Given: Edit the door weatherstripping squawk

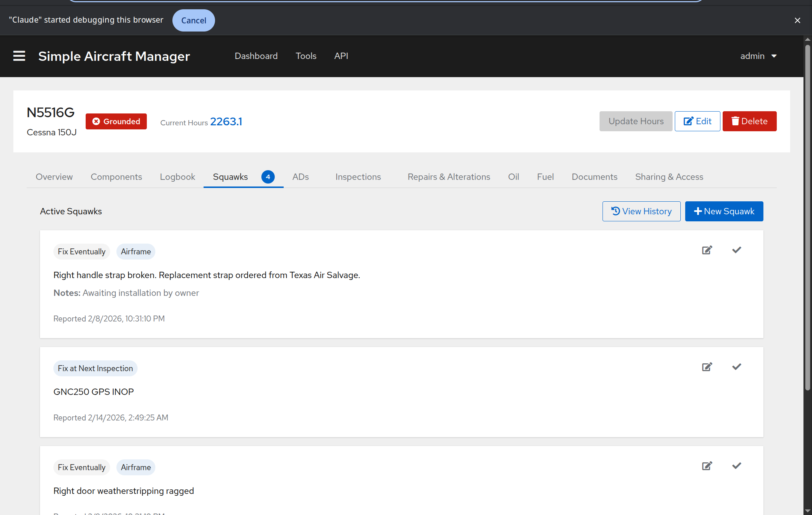Looking at the screenshot, I should pos(707,466).
